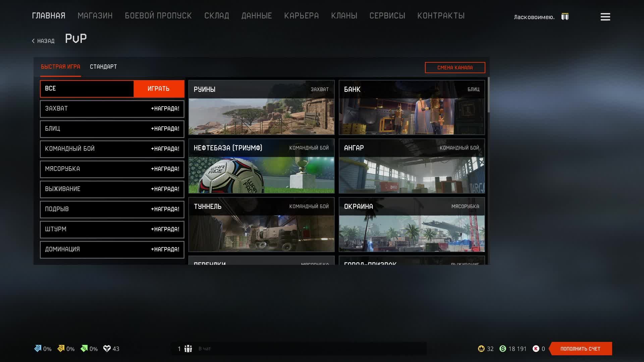
Task: Open the hamburger menu icon
Action: point(605,17)
